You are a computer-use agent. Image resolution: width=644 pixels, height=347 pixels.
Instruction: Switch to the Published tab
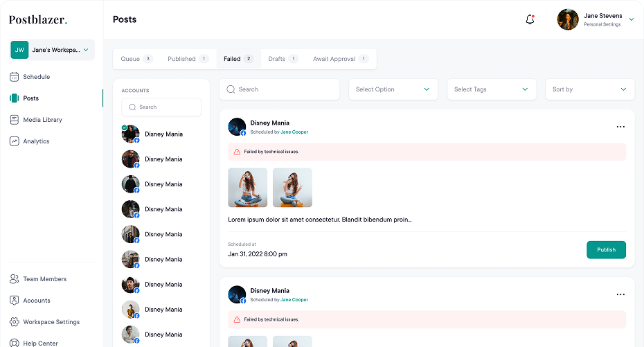[188, 59]
